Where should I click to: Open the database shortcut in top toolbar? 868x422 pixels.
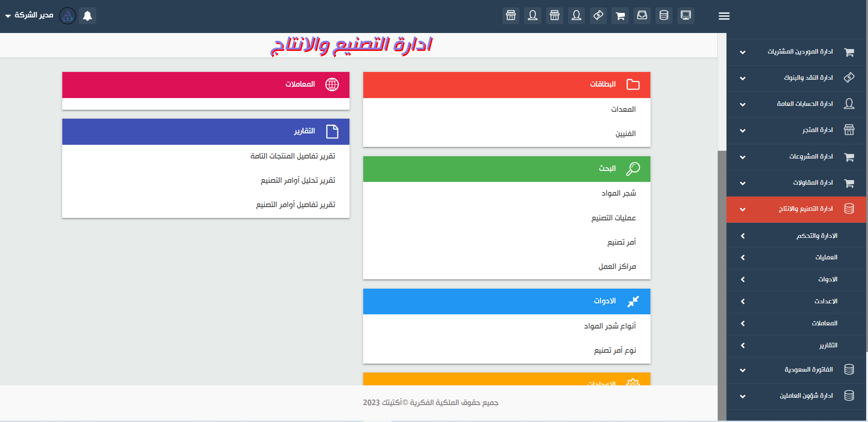(664, 16)
